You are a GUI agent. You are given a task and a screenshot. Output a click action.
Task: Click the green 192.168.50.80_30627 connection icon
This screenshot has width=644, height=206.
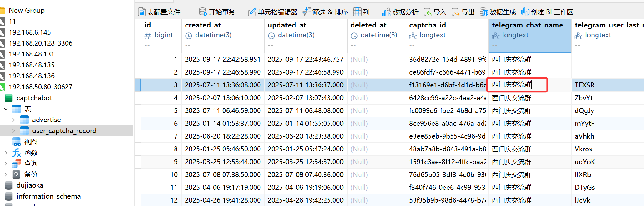pos(2,87)
